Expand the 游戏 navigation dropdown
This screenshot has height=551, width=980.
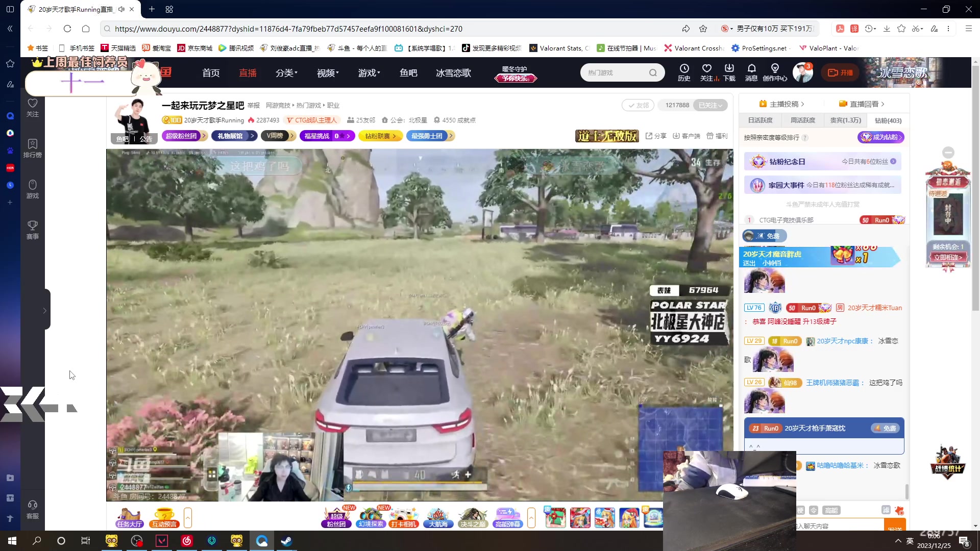click(369, 73)
